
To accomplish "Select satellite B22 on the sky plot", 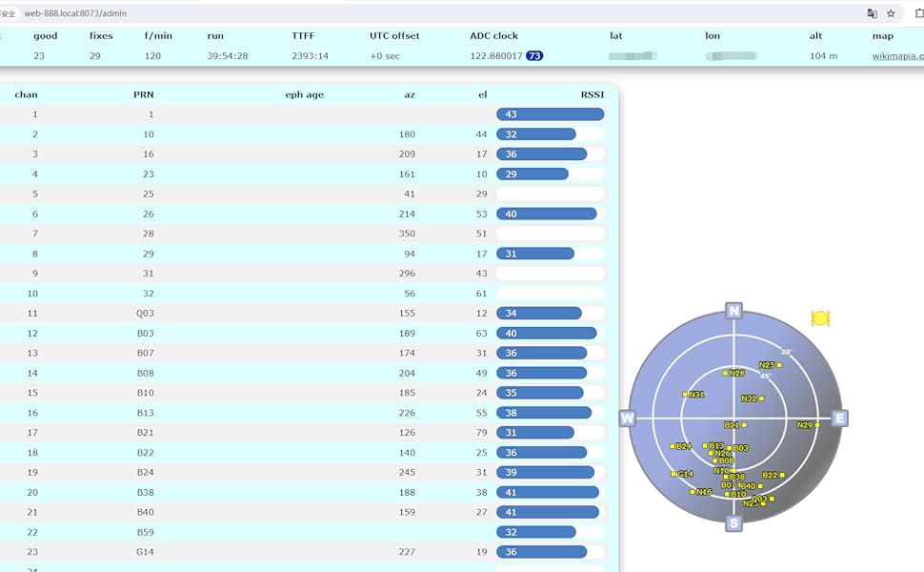I will 773,475.
